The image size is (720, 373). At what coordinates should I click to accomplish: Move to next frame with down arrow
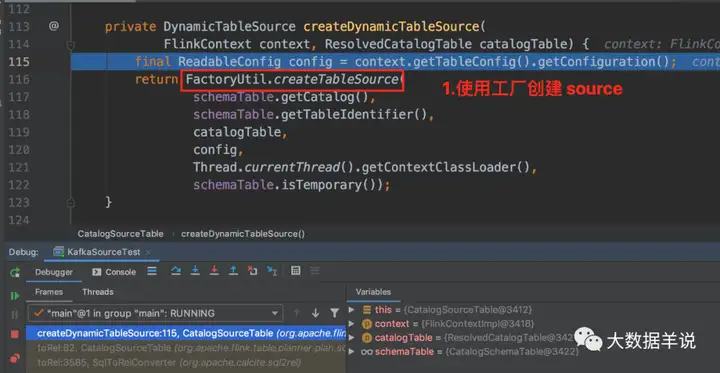click(315, 313)
